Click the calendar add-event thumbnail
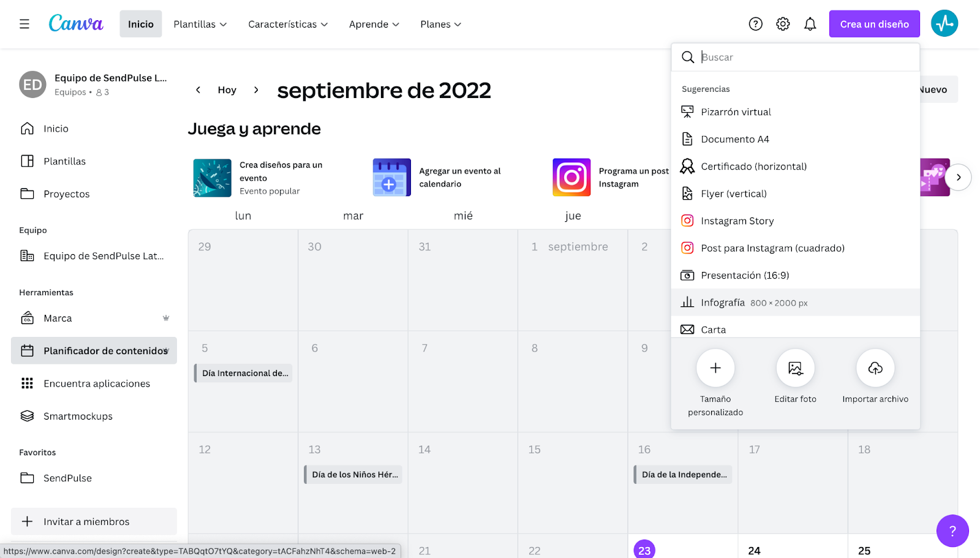This screenshot has width=980, height=558. [x=392, y=178]
